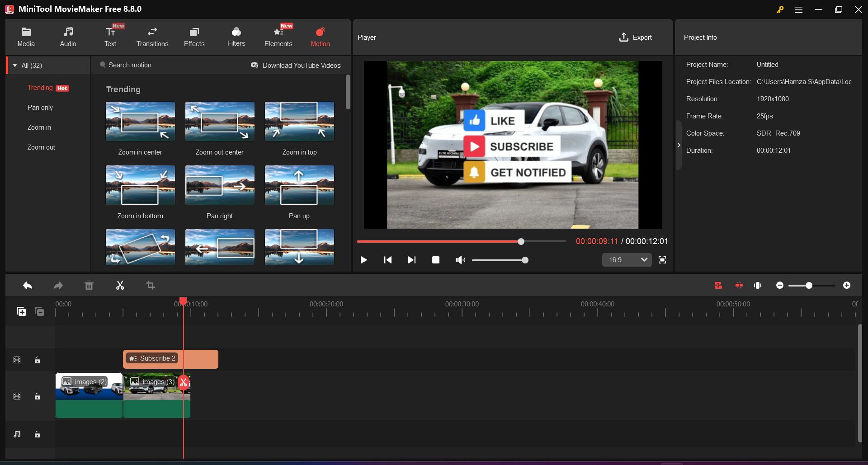This screenshot has width=868, height=465.
Task: Open the 16:9 aspect ratio dropdown
Action: pos(627,260)
